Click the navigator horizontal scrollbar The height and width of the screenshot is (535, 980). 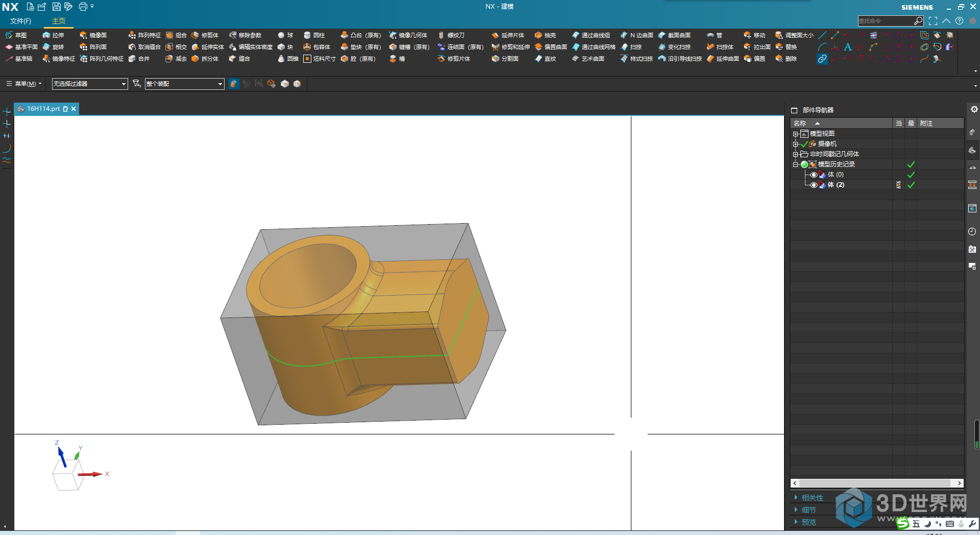(877, 483)
